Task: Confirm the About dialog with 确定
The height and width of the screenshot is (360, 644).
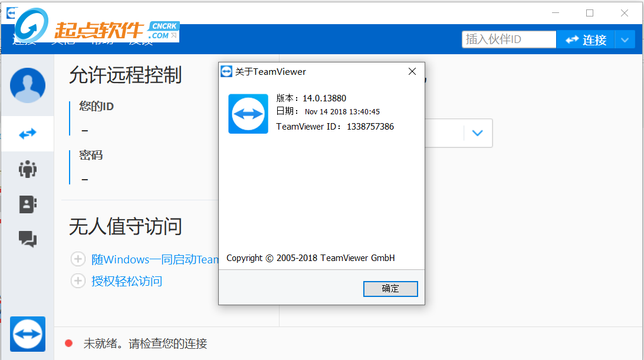Action: (390, 289)
